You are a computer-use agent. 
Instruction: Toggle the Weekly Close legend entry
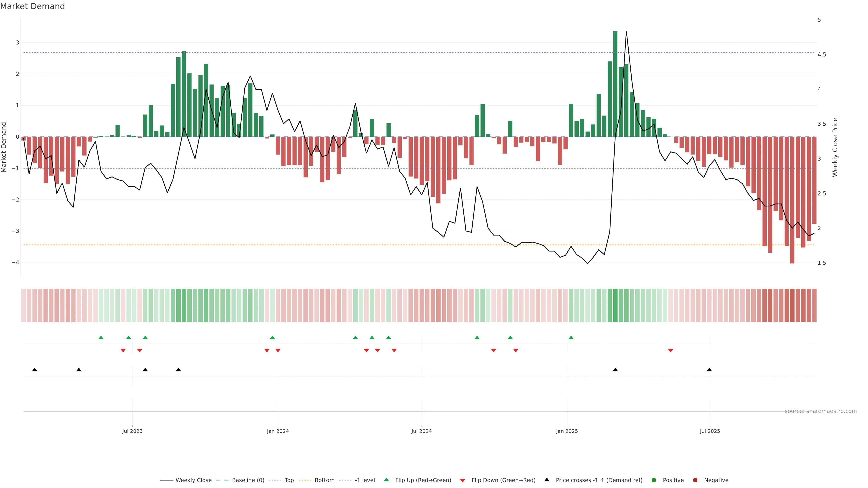193,480
